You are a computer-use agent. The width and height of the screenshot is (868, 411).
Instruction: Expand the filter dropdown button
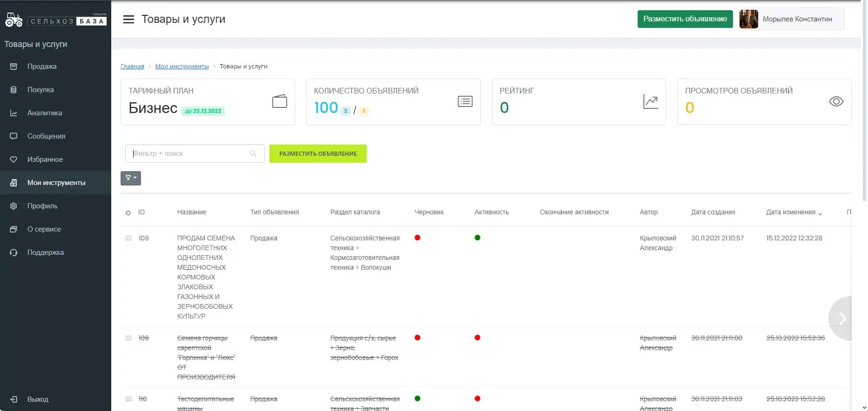tap(131, 178)
